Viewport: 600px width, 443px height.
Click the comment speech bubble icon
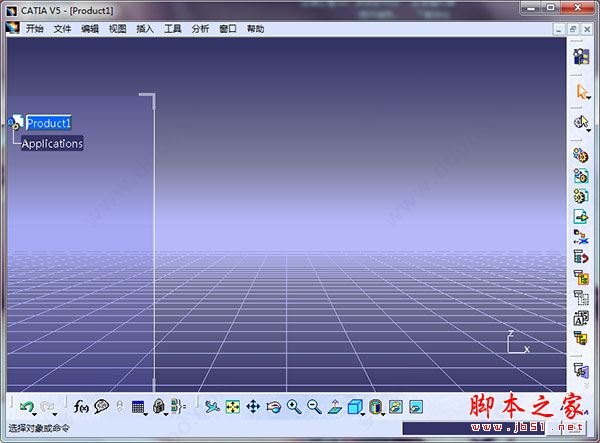[101, 406]
